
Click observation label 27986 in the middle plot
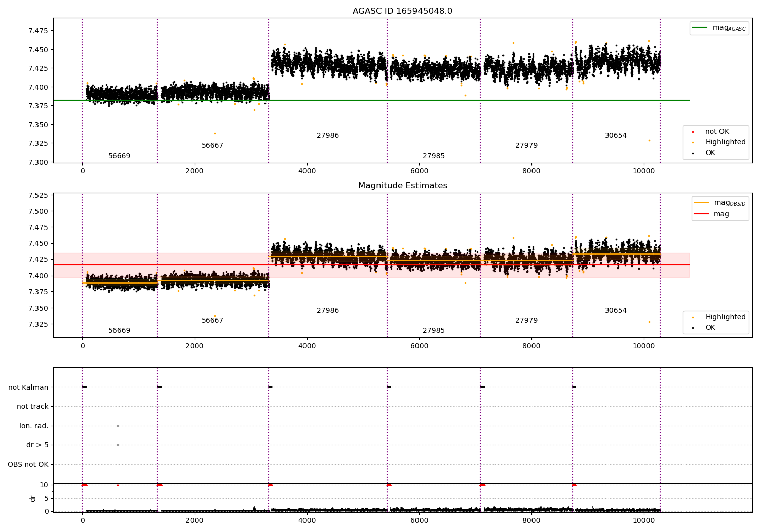point(328,311)
